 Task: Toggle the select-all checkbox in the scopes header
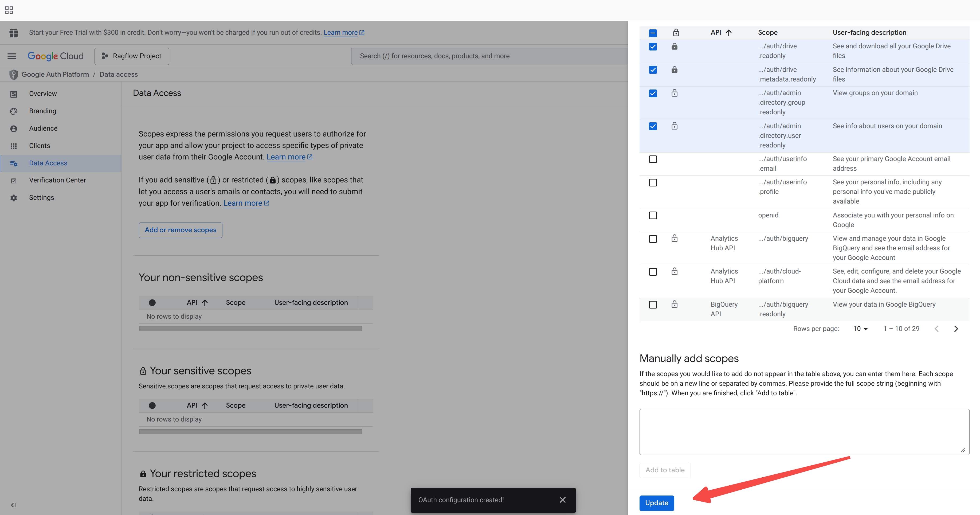[653, 33]
